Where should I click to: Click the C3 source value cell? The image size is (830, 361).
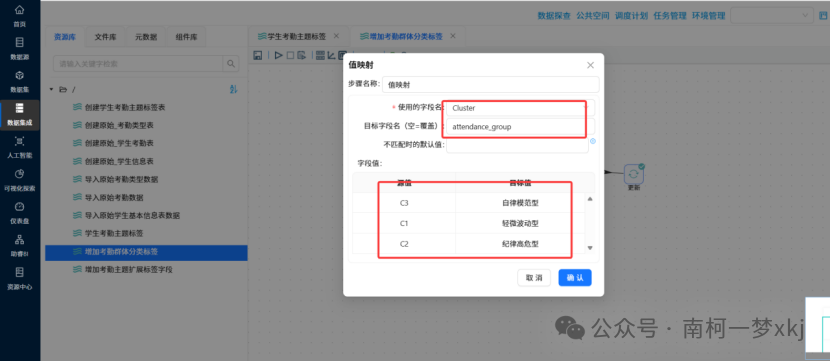click(x=404, y=203)
